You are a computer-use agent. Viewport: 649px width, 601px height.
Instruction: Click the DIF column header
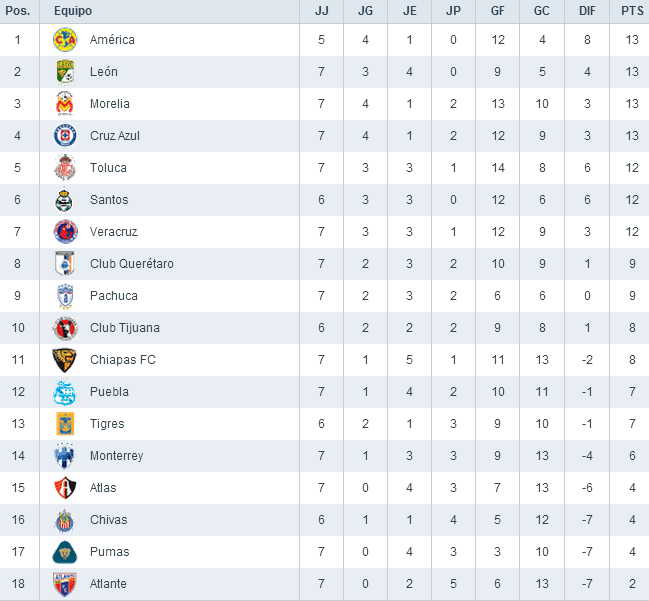(x=586, y=10)
